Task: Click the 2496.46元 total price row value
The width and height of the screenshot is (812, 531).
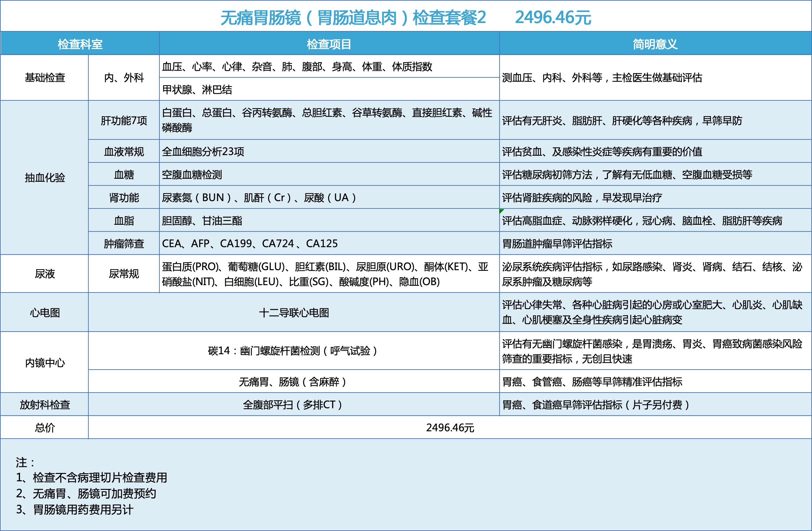Action: 450,427
